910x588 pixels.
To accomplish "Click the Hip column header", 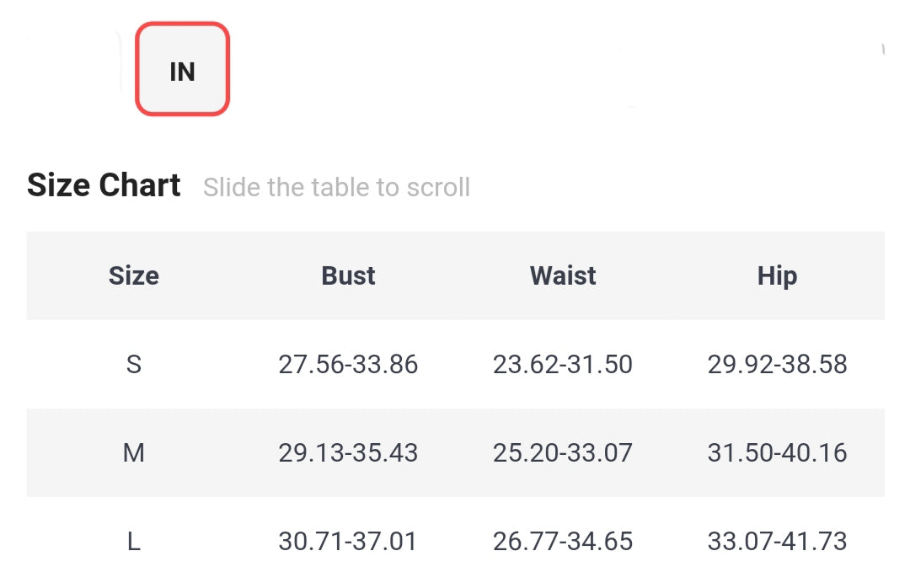I will [x=777, y=275].
